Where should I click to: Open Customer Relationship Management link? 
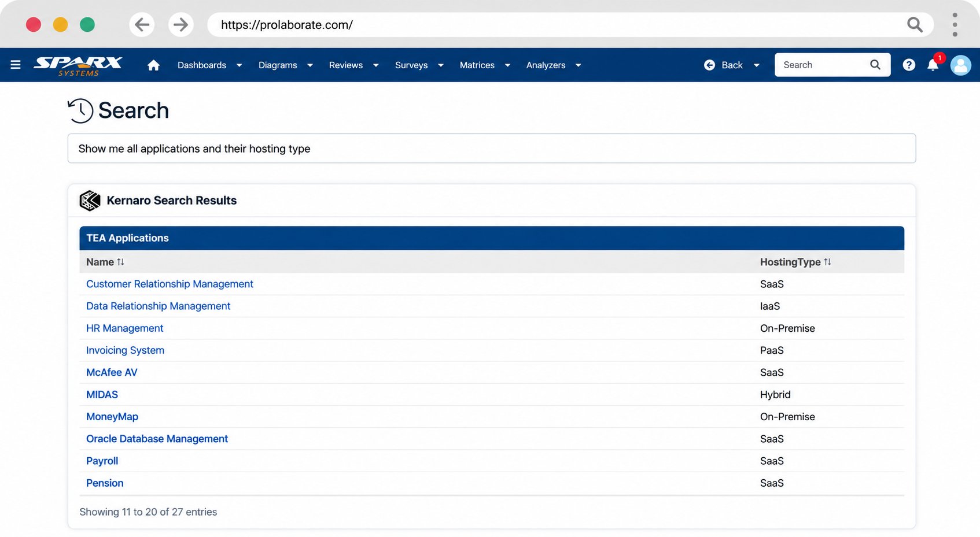(x=170, y=284)
